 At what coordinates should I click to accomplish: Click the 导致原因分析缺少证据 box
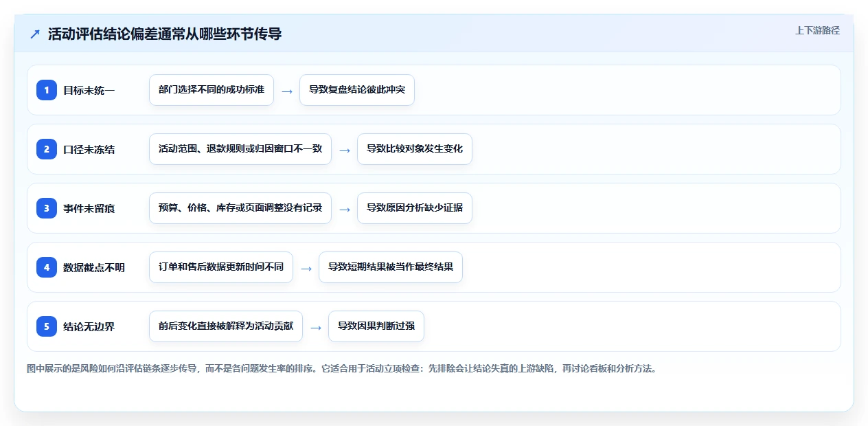[415, 208]
